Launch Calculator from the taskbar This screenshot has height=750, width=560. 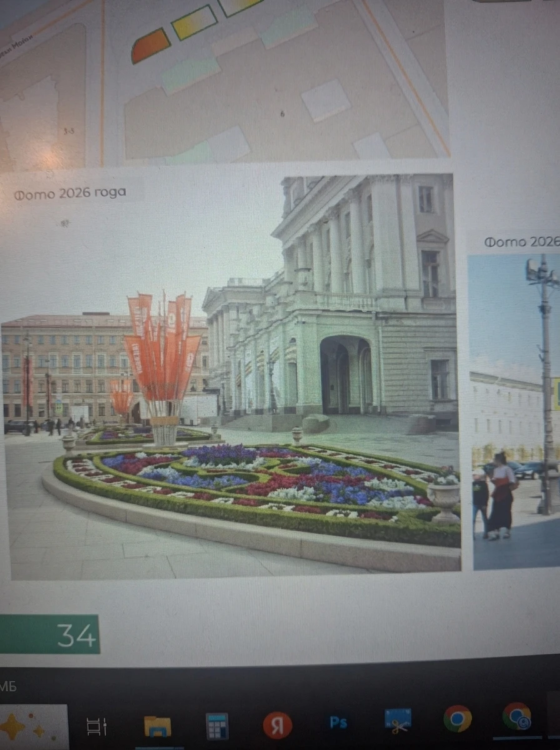point(217,726)
